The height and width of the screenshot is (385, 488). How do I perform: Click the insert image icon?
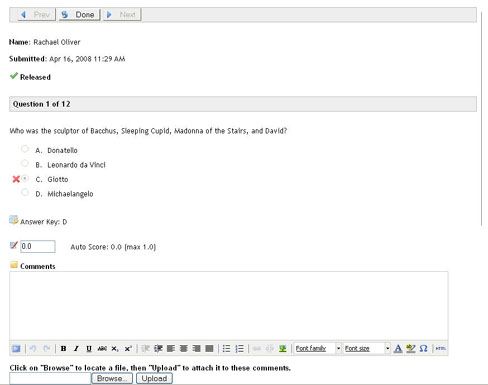[283, 349]
